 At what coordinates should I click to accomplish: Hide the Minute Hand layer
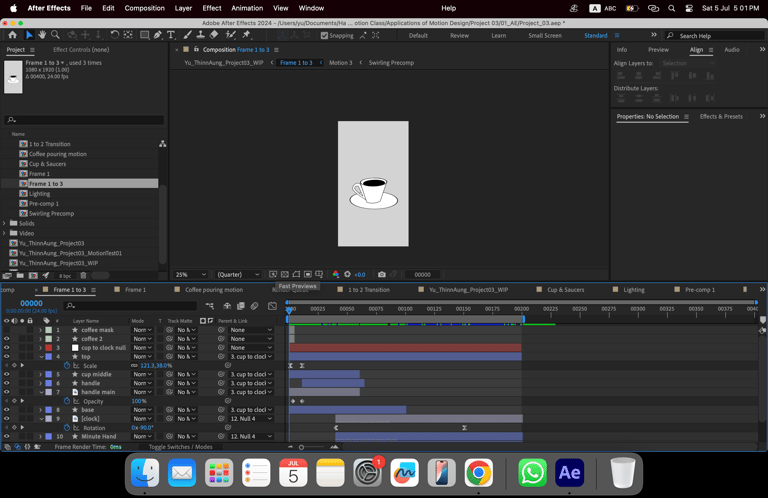(6, 436)
